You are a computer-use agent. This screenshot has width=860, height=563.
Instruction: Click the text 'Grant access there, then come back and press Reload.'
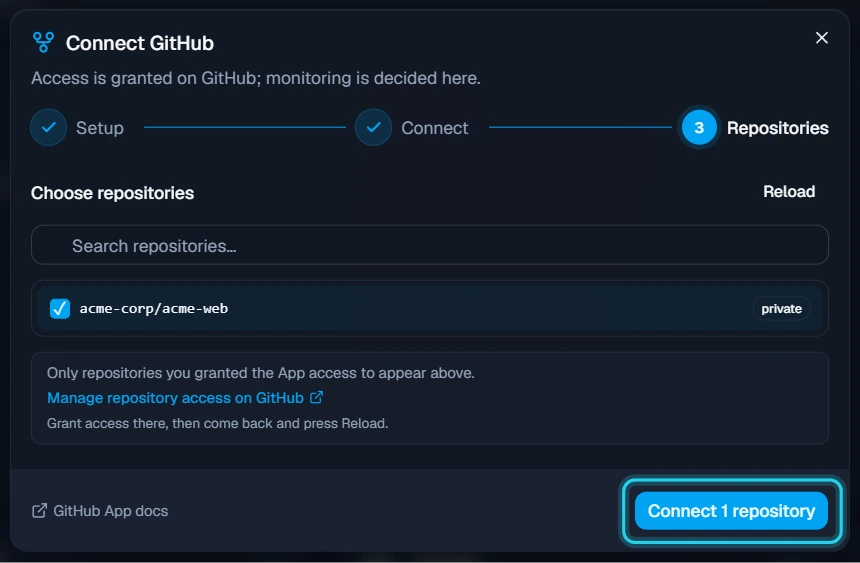[217, 424]
